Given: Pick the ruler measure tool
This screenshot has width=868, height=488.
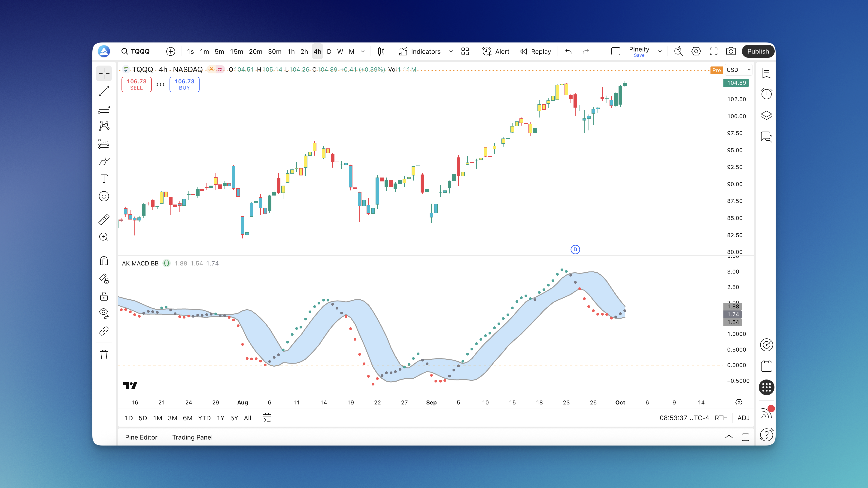Looking at the screenshot, I should 104,220.
